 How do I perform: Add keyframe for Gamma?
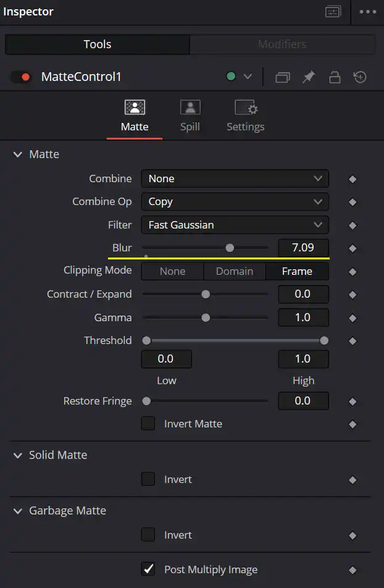[x=353, y=318]
